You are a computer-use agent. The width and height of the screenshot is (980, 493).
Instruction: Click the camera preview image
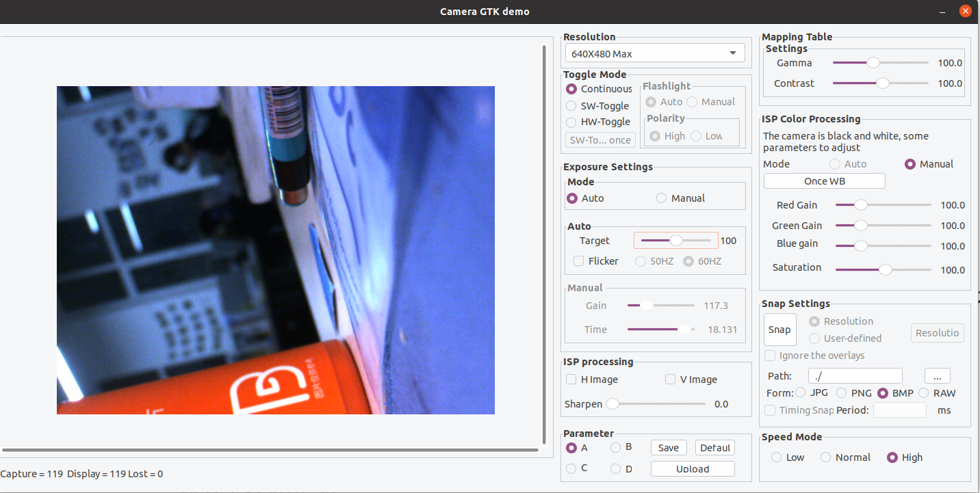[x=276, y=250]
